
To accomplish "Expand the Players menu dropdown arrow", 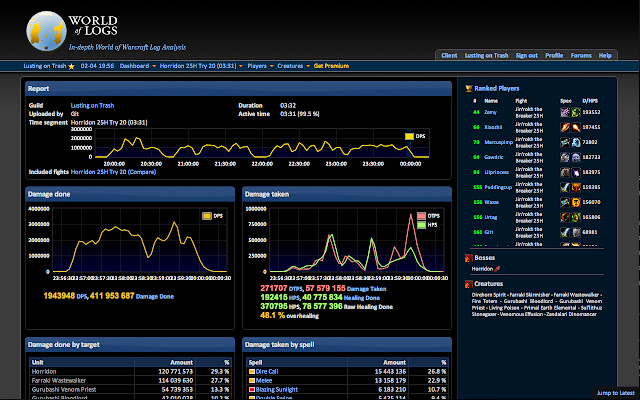I will pos(271,66).
